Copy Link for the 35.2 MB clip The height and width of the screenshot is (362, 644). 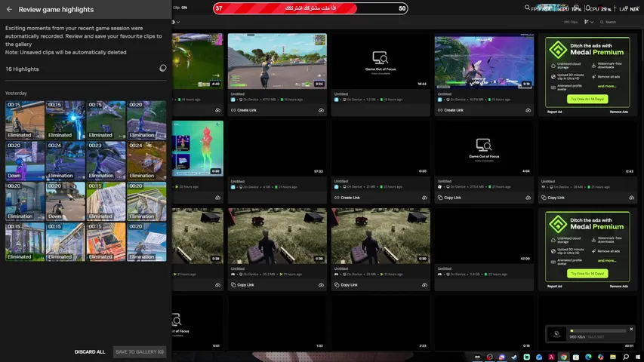click(x=242, y=285)
